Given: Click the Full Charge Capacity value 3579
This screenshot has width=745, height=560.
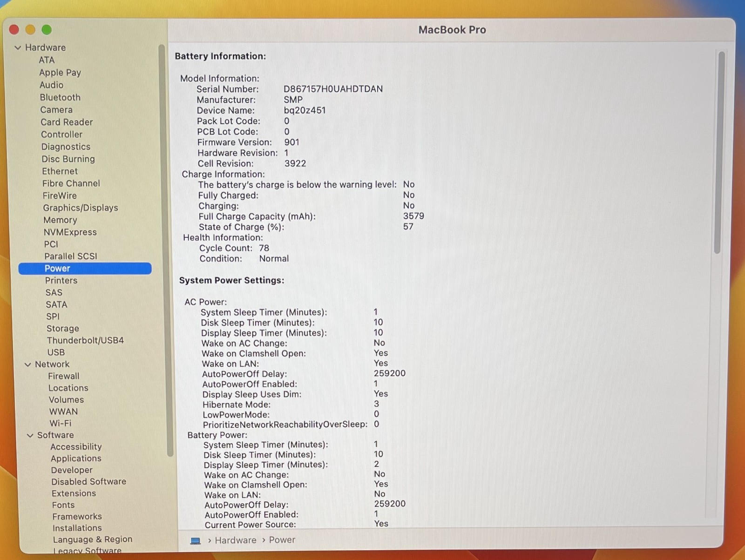Looking at the screenshot, I should [413, 216].
